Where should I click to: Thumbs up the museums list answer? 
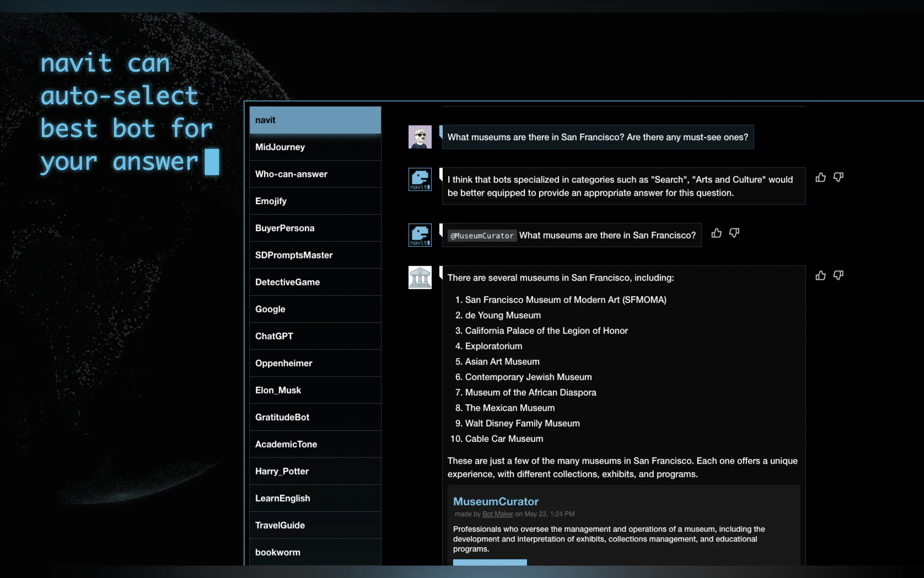coord(820,276)
